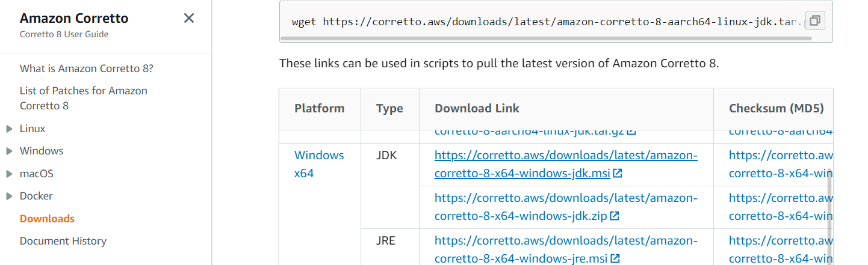Open the aarch64-linux-jdk.tar.gz download link

pos(530,132)
